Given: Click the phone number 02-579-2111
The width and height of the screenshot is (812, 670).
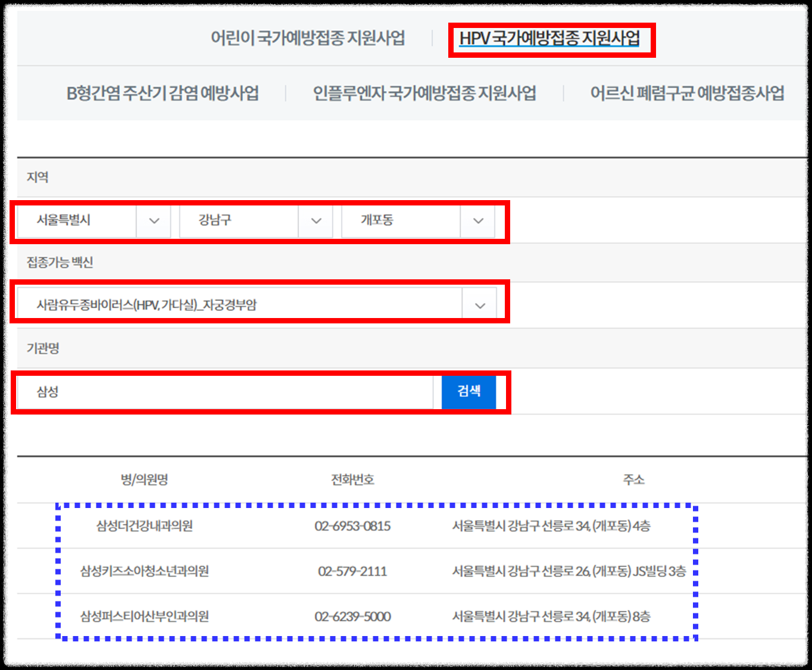Looking at the screenshot, I should coord(352,571).
